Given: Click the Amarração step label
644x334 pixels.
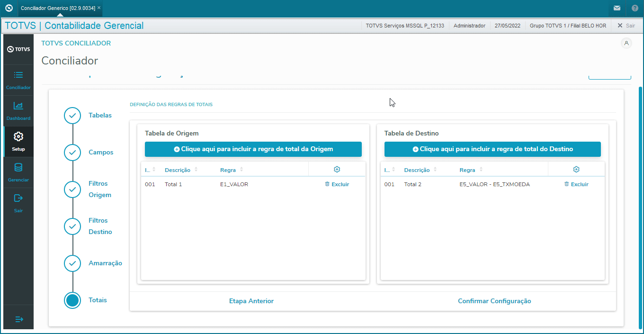Looking at the screenshot, I should click(105, 263).
